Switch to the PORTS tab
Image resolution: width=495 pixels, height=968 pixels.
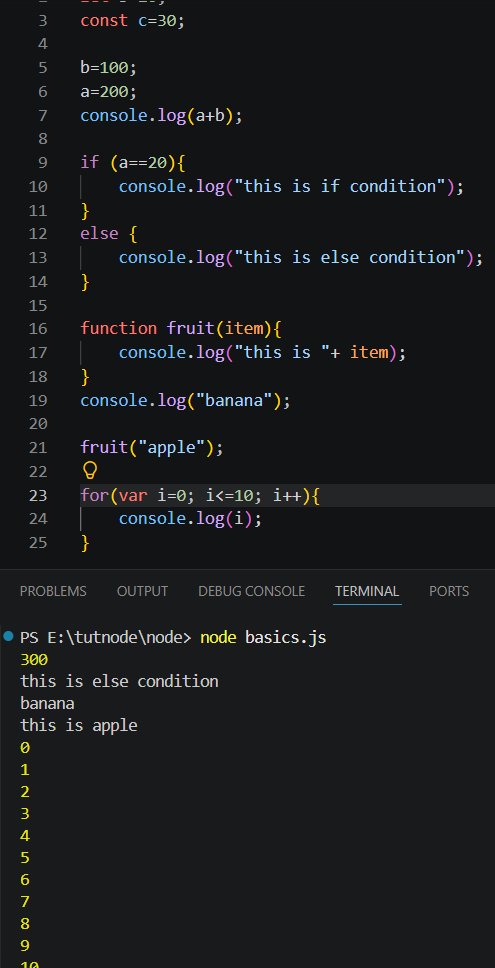pyautogui.click(x=449, y=591)
